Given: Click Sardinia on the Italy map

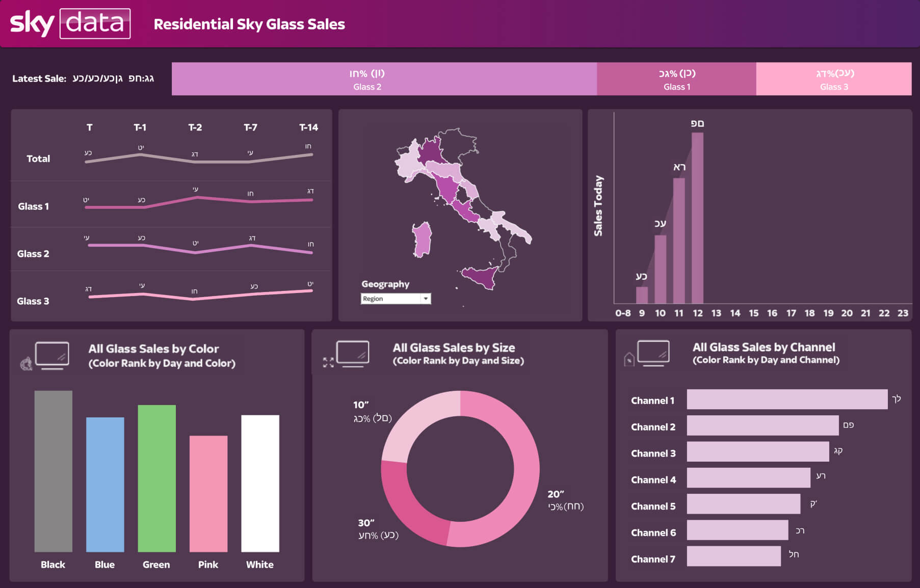Looking at the screenshot, I should click(422, 239).
